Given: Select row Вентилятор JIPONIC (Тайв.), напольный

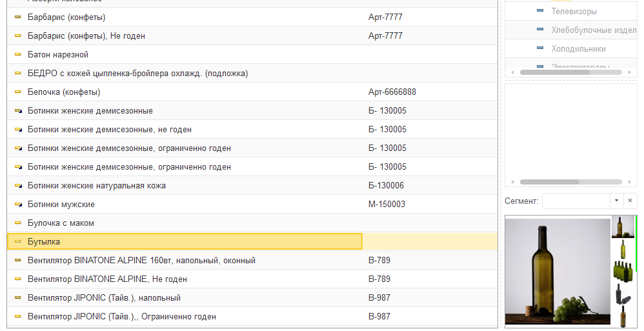Looking at the screenshot, I should [104, 298].
